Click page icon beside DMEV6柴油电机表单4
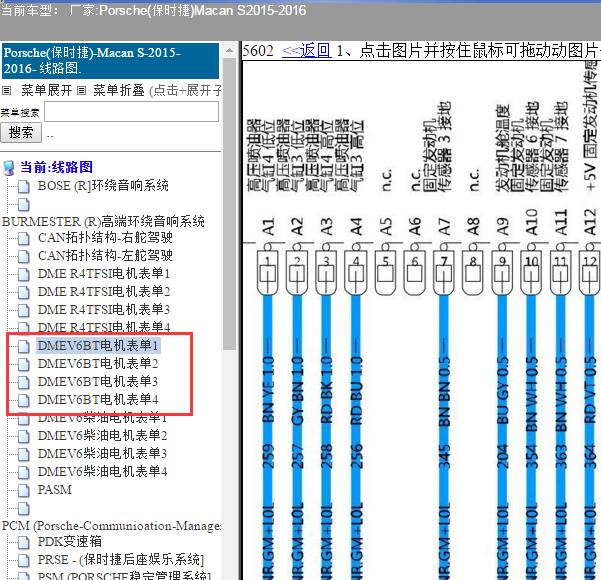The width and height of the screenshot is (601, 580). click(24, 472)
